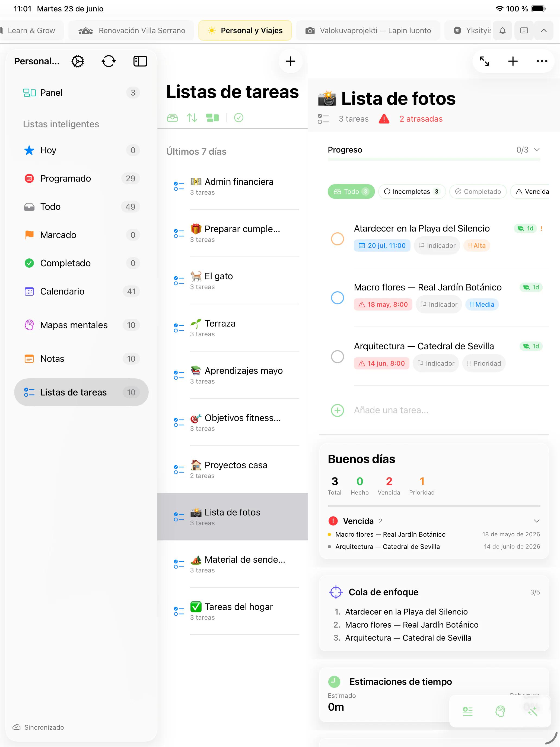Screen dimensions: 560x747
Task: Open the Proyectos casa list
Action: [233, 470]
